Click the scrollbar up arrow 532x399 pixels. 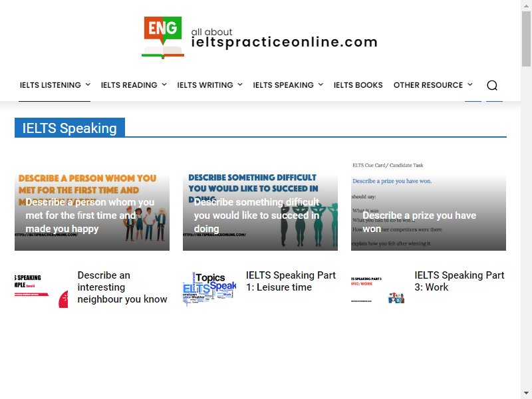coord(526,5)
